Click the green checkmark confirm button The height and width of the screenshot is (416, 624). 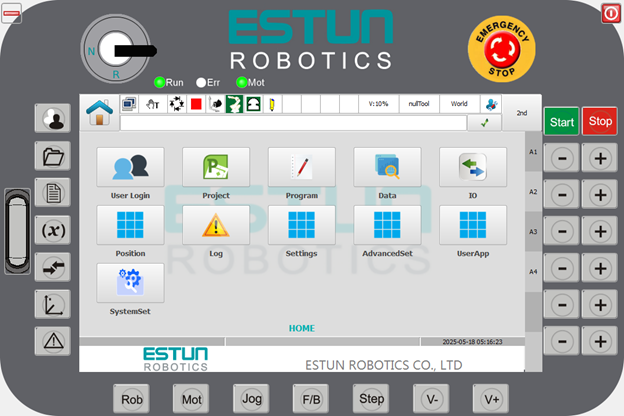point(485,123)
